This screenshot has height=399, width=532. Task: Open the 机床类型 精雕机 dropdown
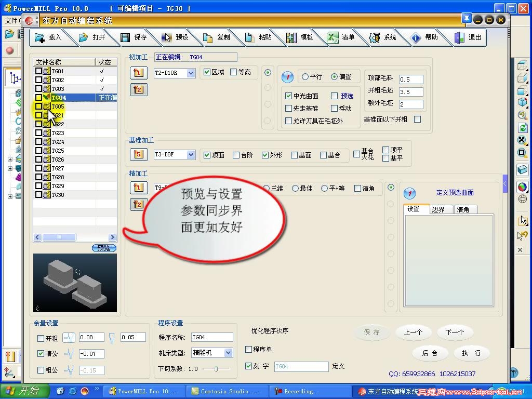(229, 353)
